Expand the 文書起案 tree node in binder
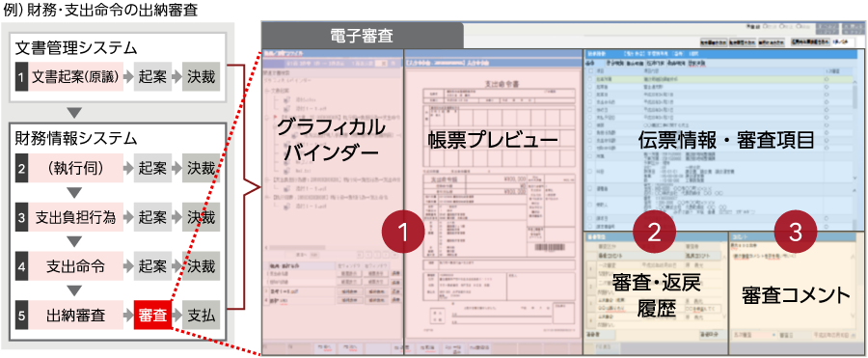This screenshot has width=868, height=358. [x=268, y=90]
